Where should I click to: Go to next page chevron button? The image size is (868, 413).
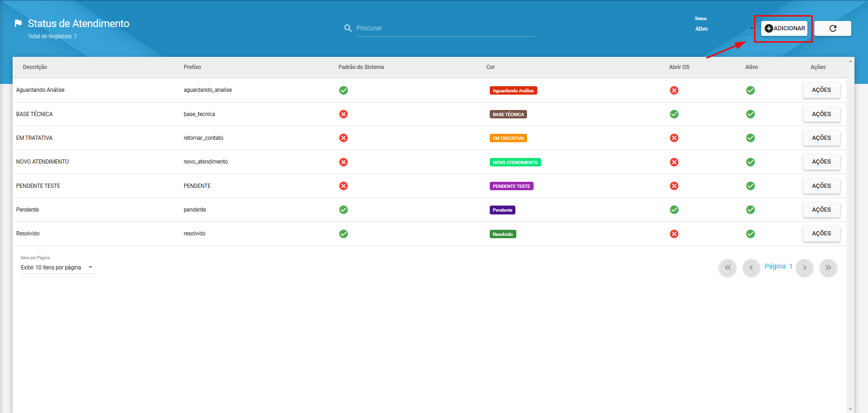(x=805, y=268)
